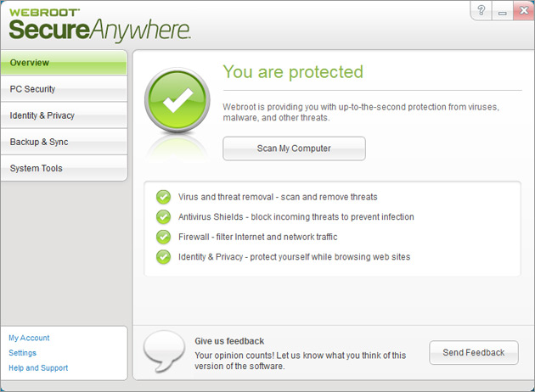
Task: Open the Help and Support link
Action: pyautogui.click(x=38, y=367)
